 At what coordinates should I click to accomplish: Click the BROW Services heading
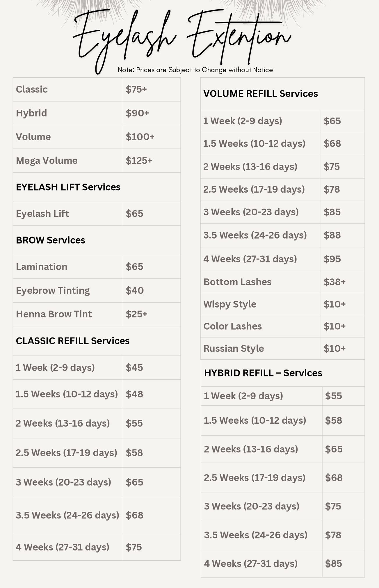coord(51,240)
